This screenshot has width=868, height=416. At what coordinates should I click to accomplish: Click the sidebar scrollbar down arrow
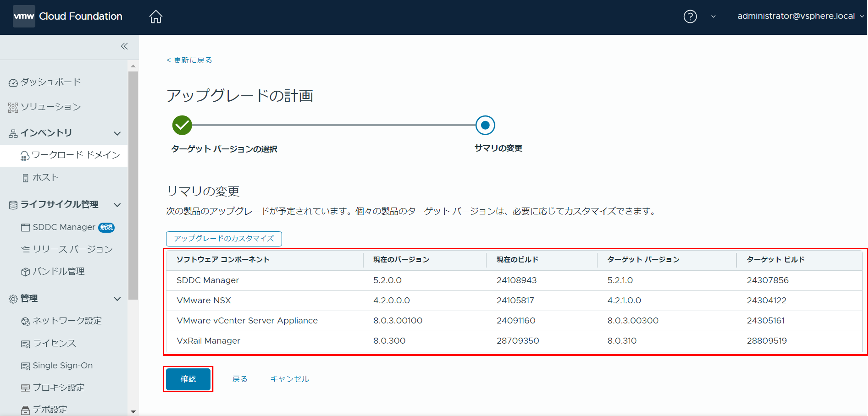133,411
